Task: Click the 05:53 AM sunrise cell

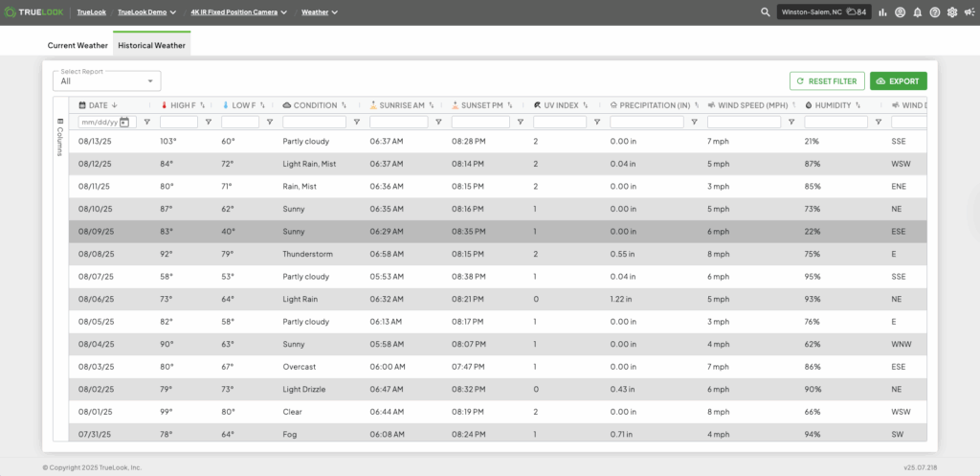Action: [387, 277]
